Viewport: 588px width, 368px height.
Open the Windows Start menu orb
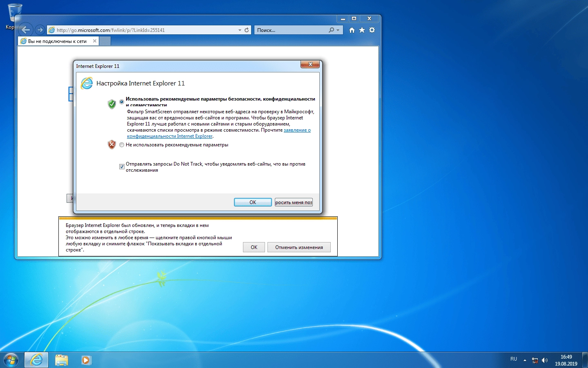(11, 360)
